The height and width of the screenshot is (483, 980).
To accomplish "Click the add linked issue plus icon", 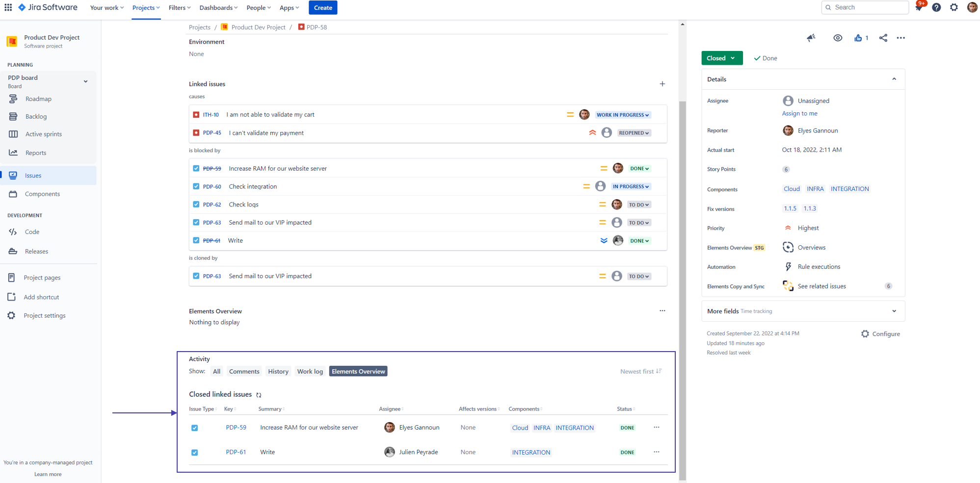I will (x=662, y=84).
